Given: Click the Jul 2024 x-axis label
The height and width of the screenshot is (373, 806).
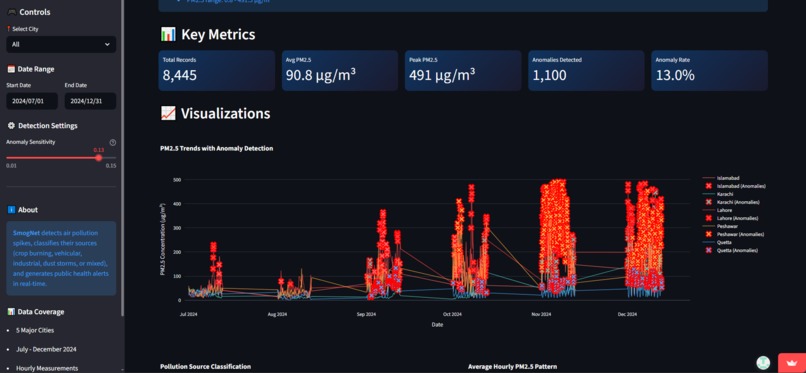Looking at the screenshot, I should click(188, 314).
